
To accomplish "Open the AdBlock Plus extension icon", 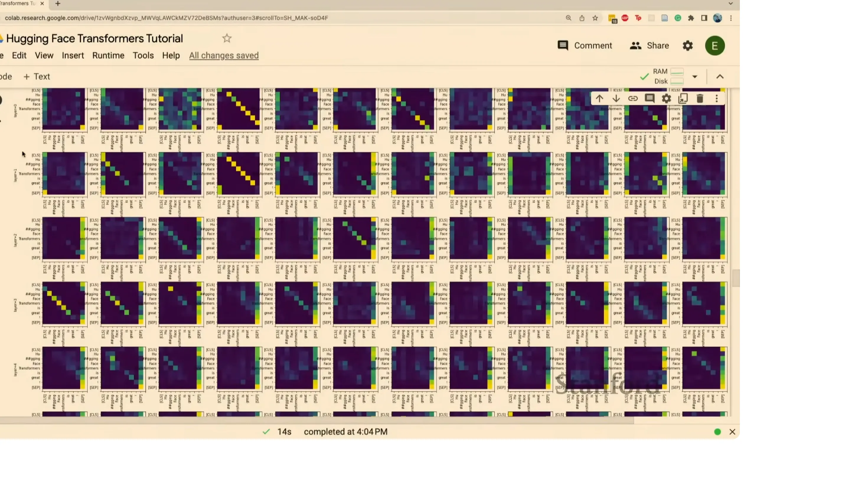I will 625,18.
